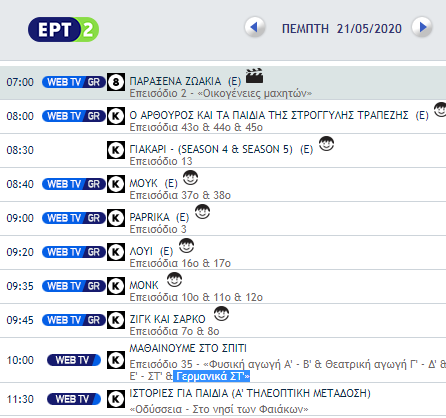The image size is (446, 418).
Task: Open WEB TV GR badge for 09:45 show
Action: [74, 320]
